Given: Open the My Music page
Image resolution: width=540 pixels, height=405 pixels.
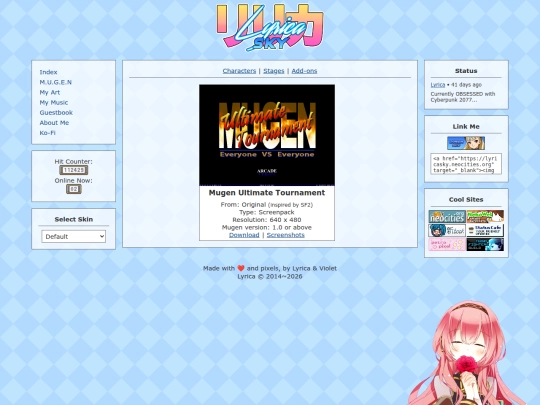Looking at the screenshot, I should 54,102.
